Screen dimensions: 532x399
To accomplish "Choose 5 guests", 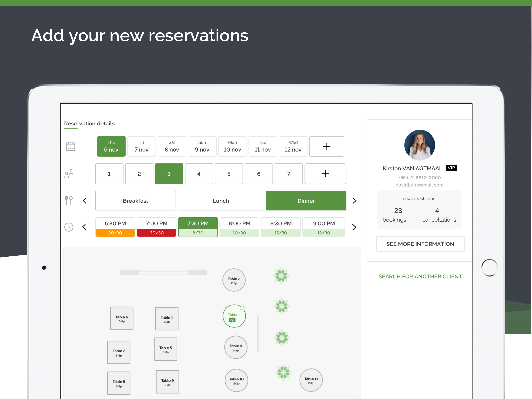I will (x=229, y=174).
